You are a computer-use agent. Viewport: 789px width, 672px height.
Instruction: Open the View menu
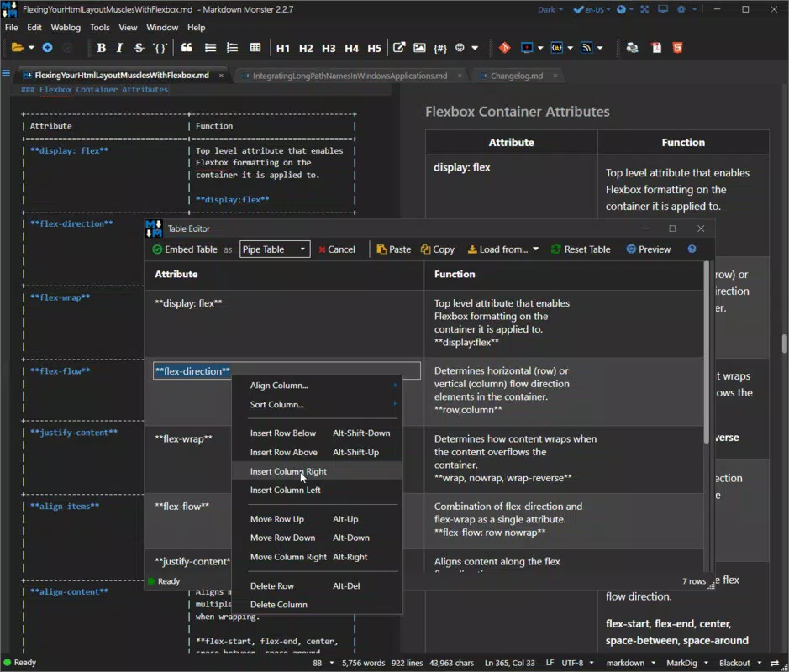(x=128, y=27)
